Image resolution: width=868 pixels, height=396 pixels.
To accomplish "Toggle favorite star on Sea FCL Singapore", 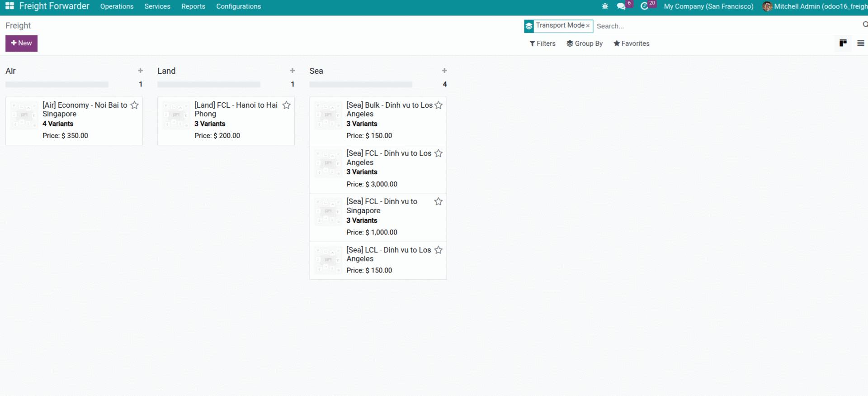I will click(x=439, y=202).
